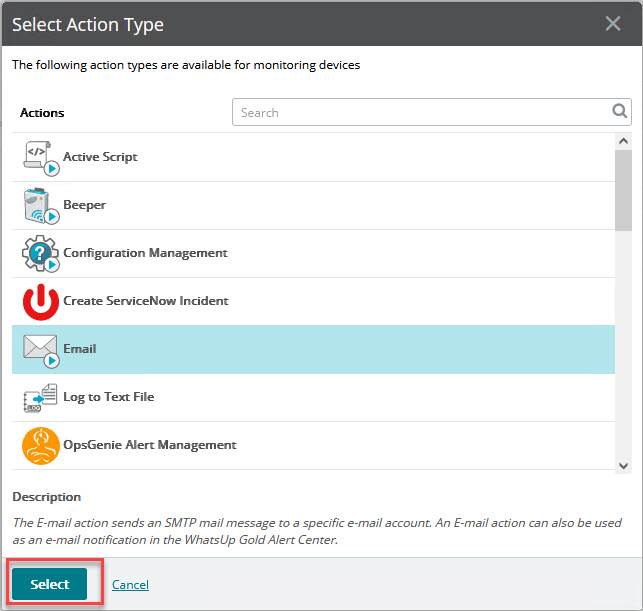Click the Beeper device icon
Screen dimensions: 643x611
click(x=41, y=206)
